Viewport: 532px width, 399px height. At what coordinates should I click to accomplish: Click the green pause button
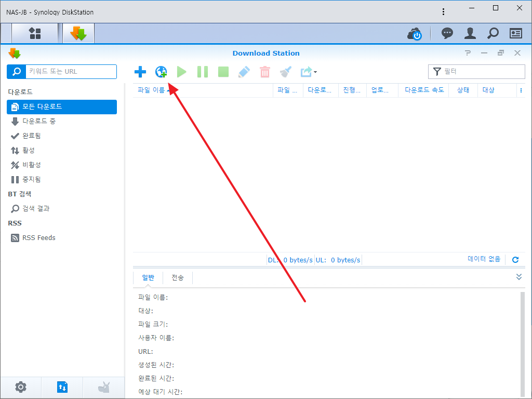click(x=203, y=72)
